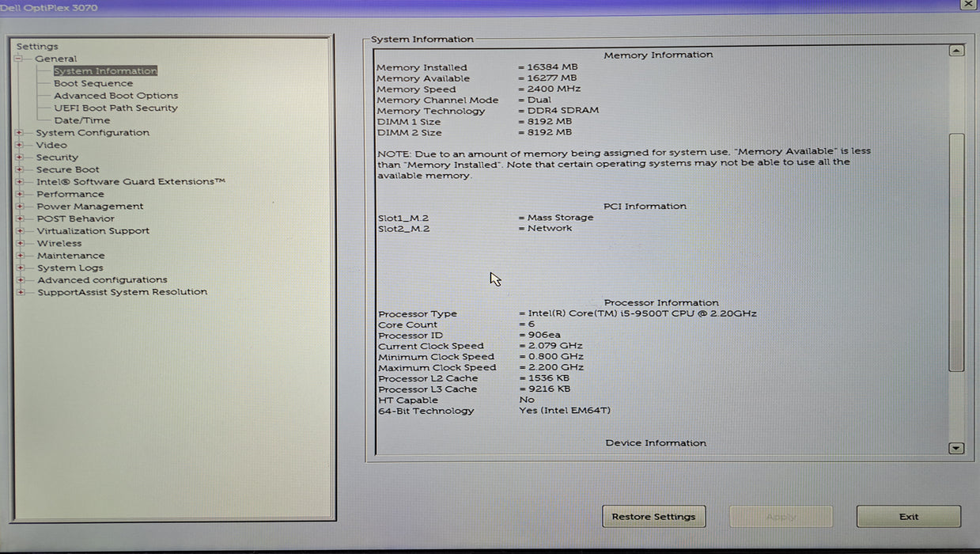Open Boot Sequence settings
This screenshot has width=980, height=554.
[x=93, y=83]
